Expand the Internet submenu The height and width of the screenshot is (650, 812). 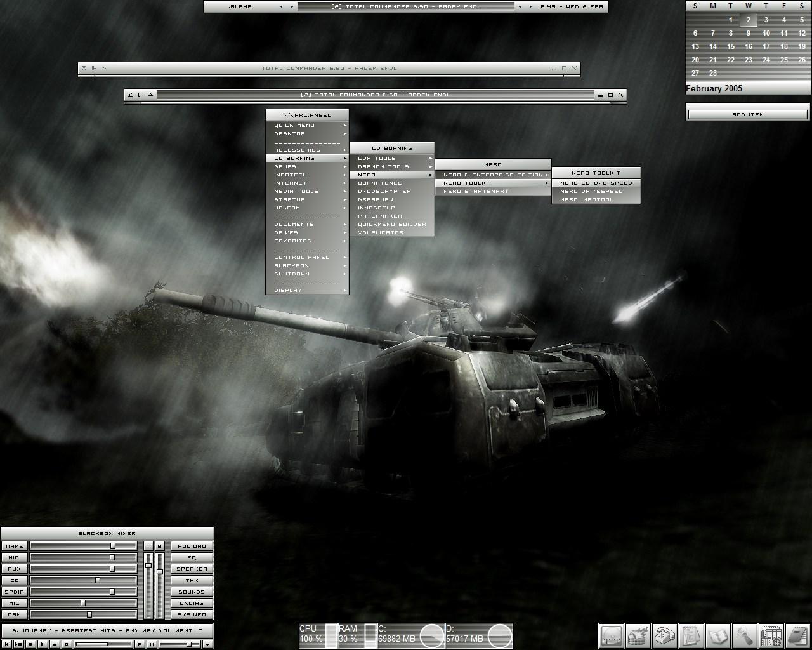click(x=307, y=183)
